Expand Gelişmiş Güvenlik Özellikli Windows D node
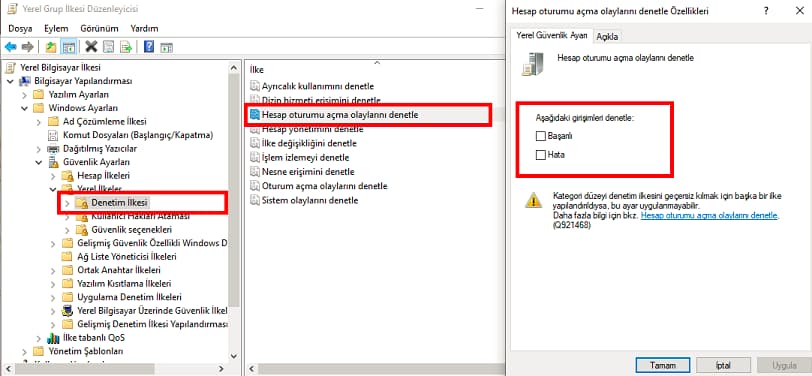The height and width of the screenshot is (376, 812). click(x=53, y=243)
